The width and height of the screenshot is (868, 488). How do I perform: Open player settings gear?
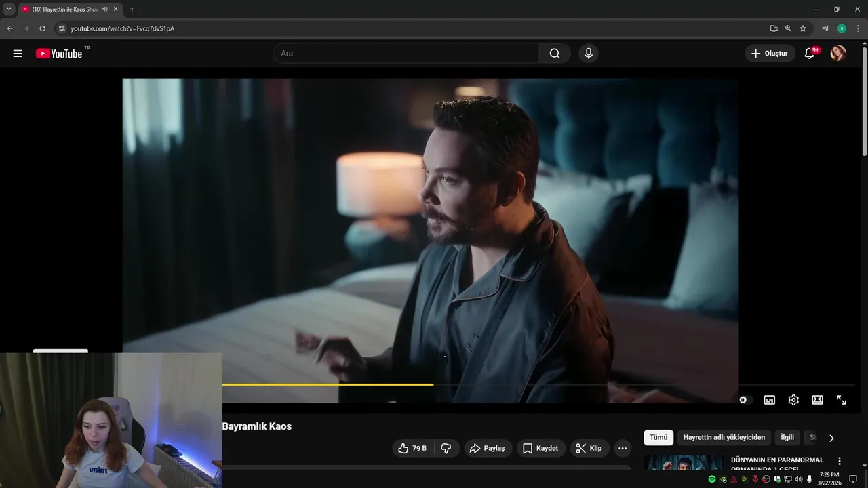point(793,400)
